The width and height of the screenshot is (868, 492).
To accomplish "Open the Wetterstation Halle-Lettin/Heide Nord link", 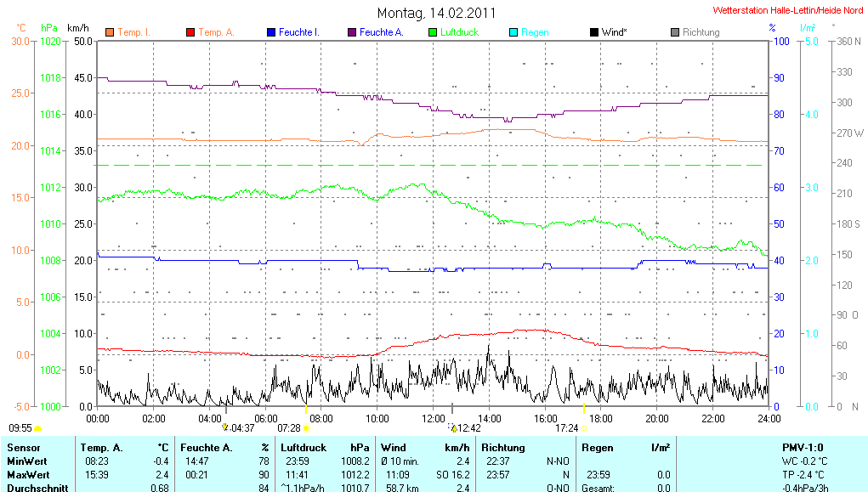I will pyautogui.click(x=788, y=11).
